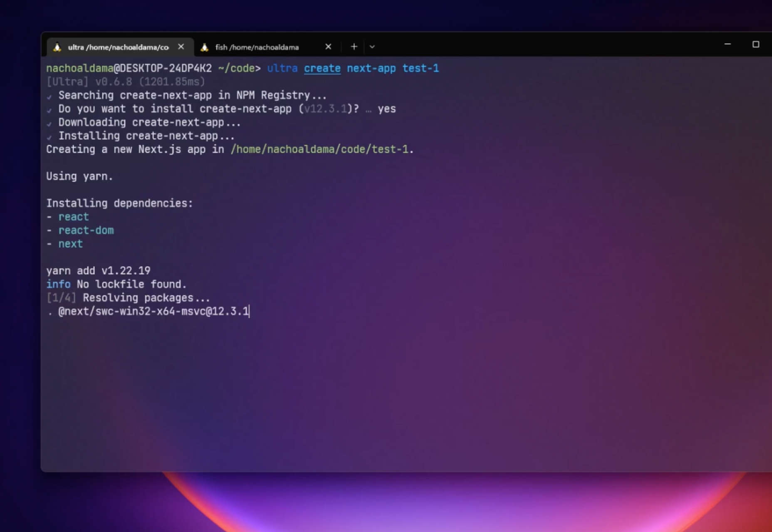Click the [1/4] Resolving packages progress line
This screenshot has height=532, width=772.
(128, 298)
